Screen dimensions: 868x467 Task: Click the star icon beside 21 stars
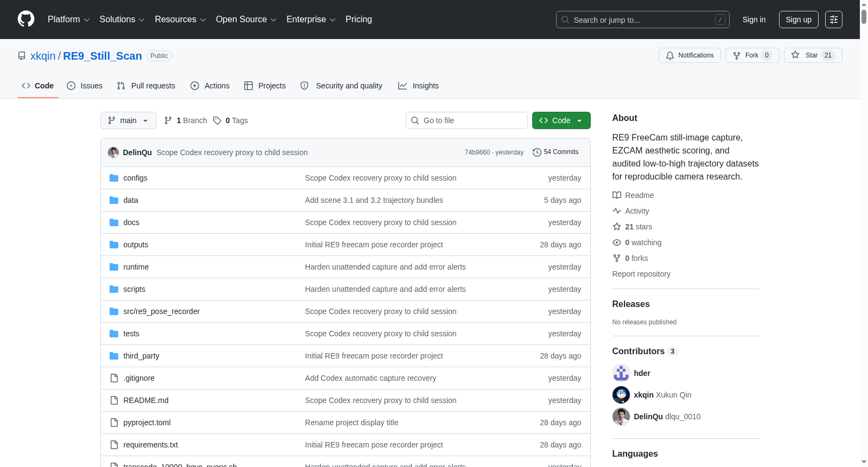[617, 227]
